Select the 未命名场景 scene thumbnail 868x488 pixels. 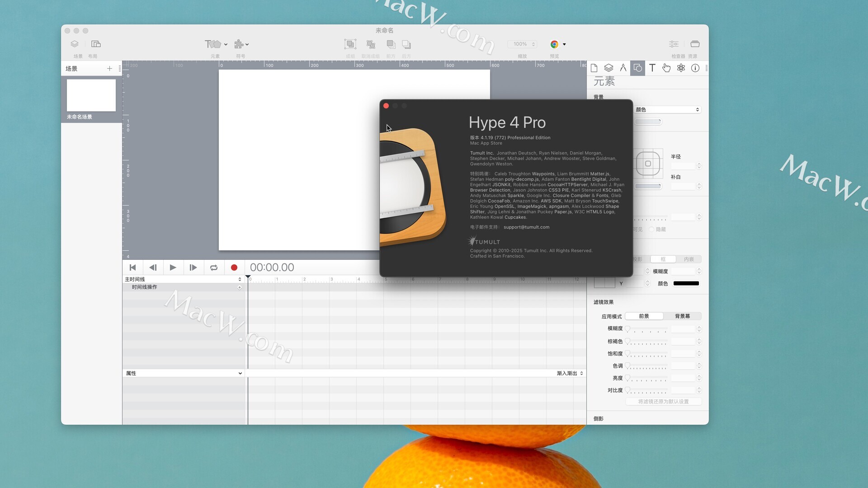(x=91, y=95)
